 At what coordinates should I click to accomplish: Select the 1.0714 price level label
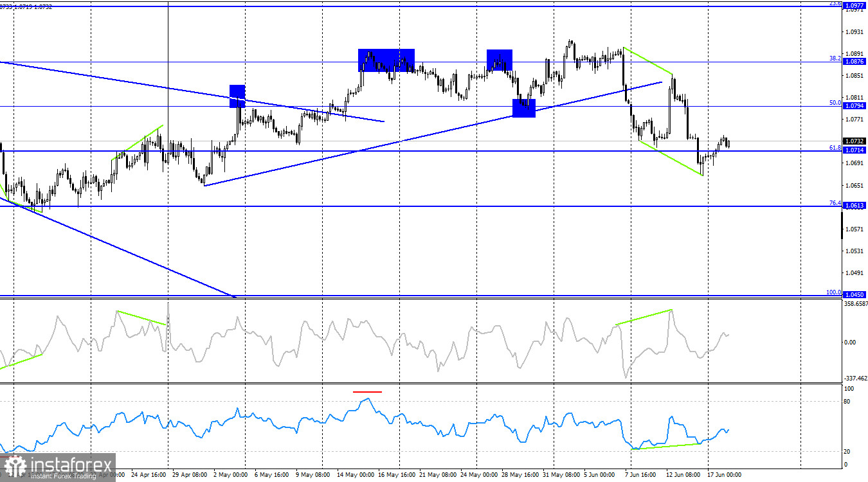point(854,150)
